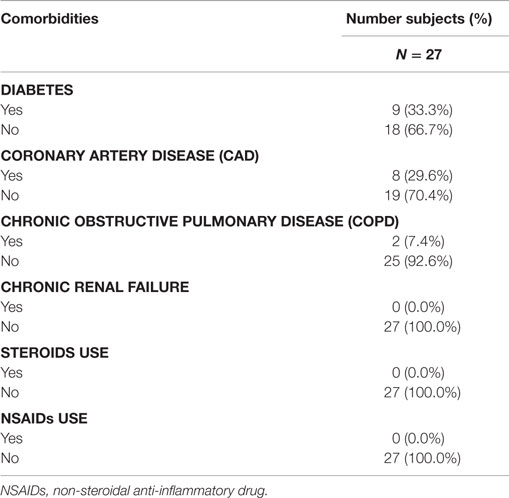Select the No row under STEROIDS USE
The width and height of the screenshot is (509, 498).
254,392
